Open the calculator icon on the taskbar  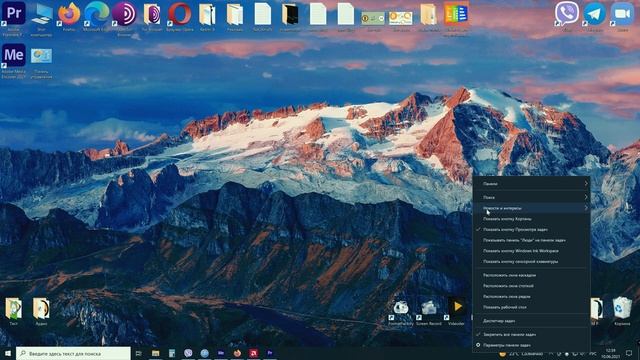point(172,353)
